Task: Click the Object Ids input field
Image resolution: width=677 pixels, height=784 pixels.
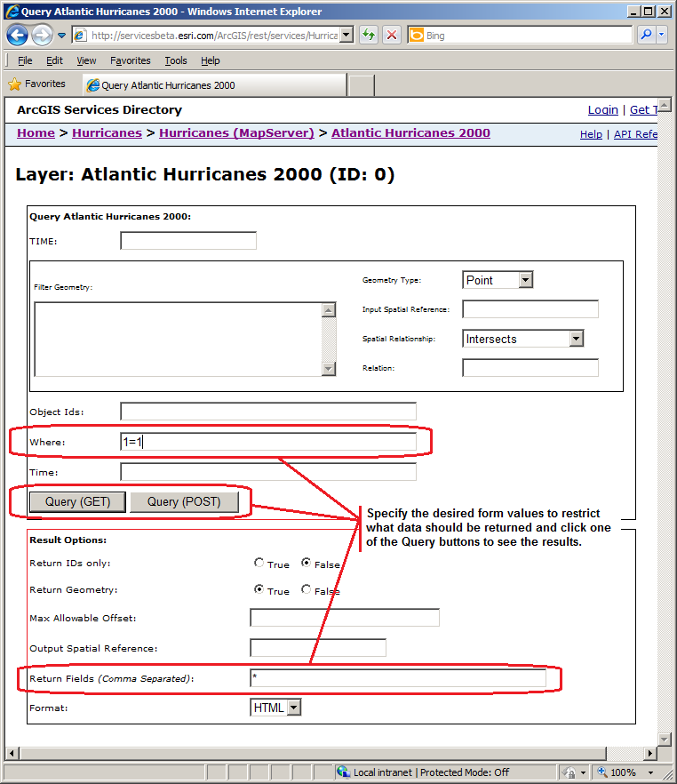Action: point(268,412)
